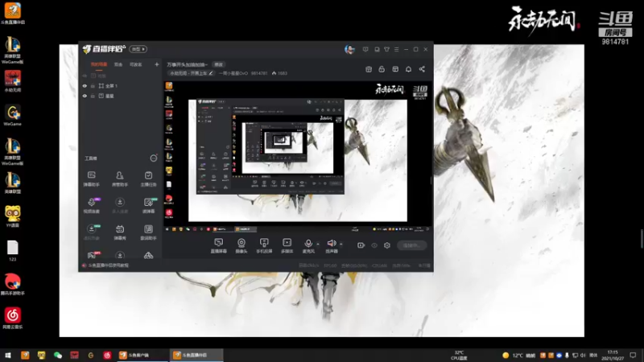
Task: Open the notification bell
Action: click(x=408, y=69)
